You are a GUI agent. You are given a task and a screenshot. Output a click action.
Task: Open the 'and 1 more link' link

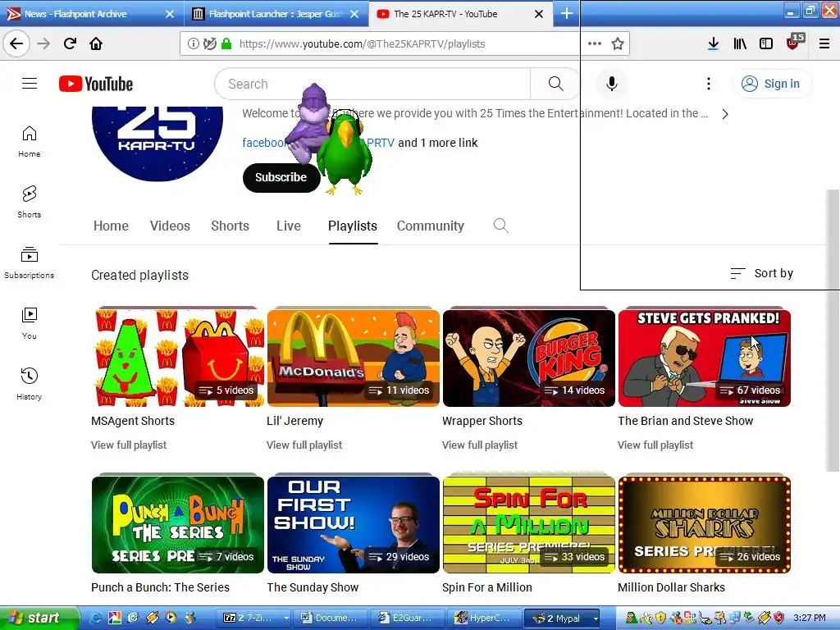click(x=438, y=143)
